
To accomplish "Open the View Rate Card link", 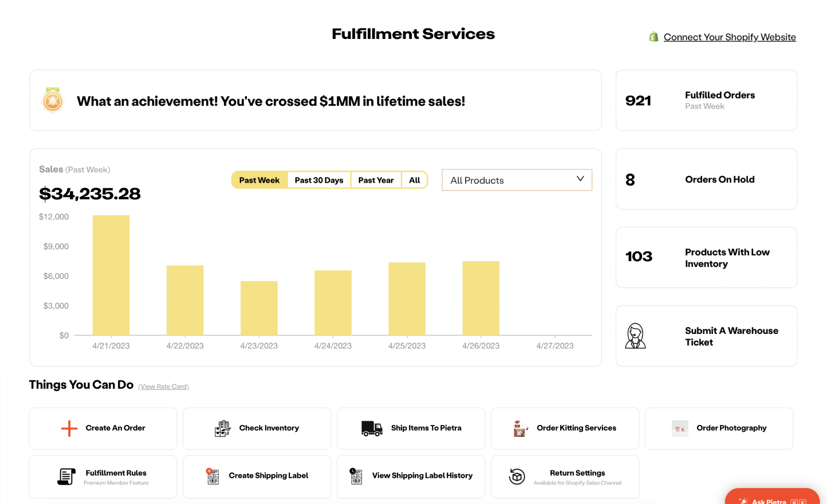I will [x=164, y=387].
